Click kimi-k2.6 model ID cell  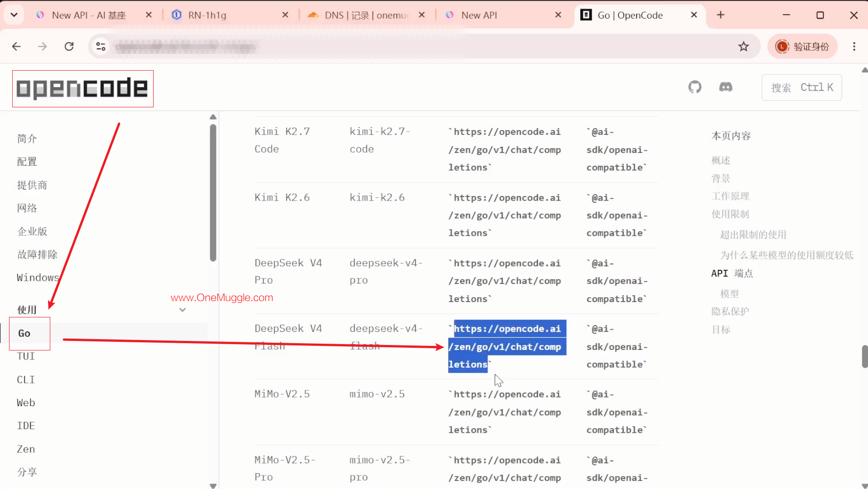coord(377,197)
